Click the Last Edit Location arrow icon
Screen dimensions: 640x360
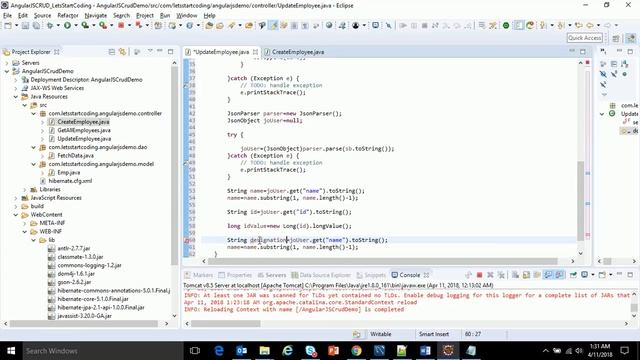[x=579, y=26]
